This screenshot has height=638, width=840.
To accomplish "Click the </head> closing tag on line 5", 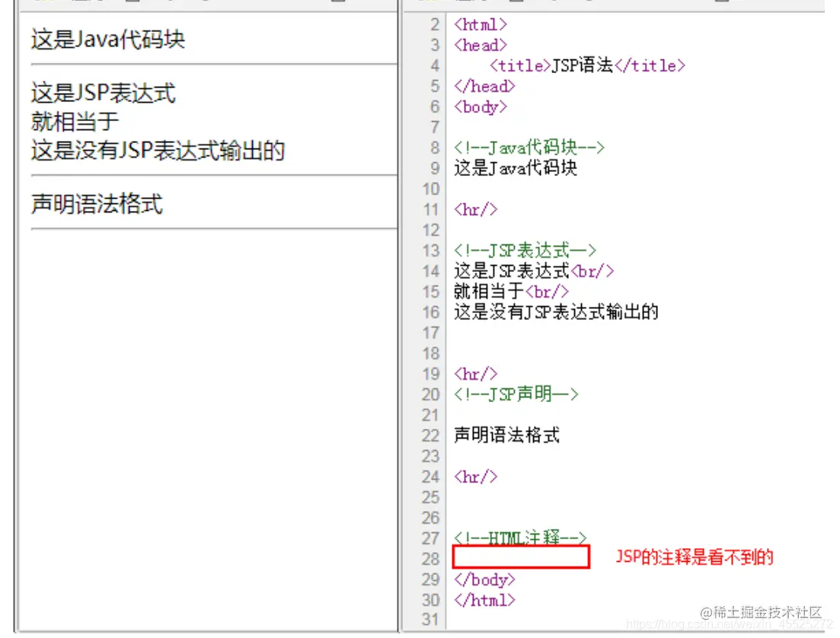I will point(484,86).
